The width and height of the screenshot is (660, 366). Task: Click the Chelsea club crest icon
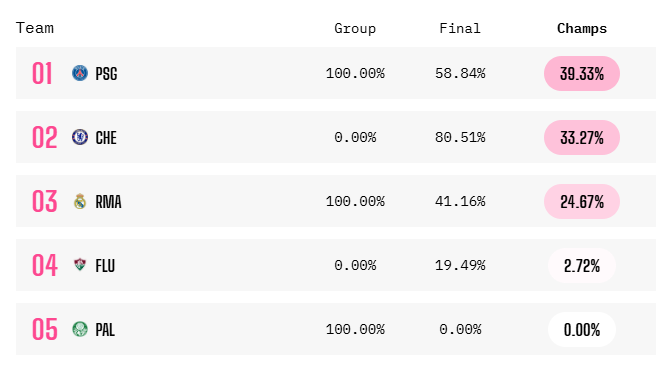pos(80,137)
